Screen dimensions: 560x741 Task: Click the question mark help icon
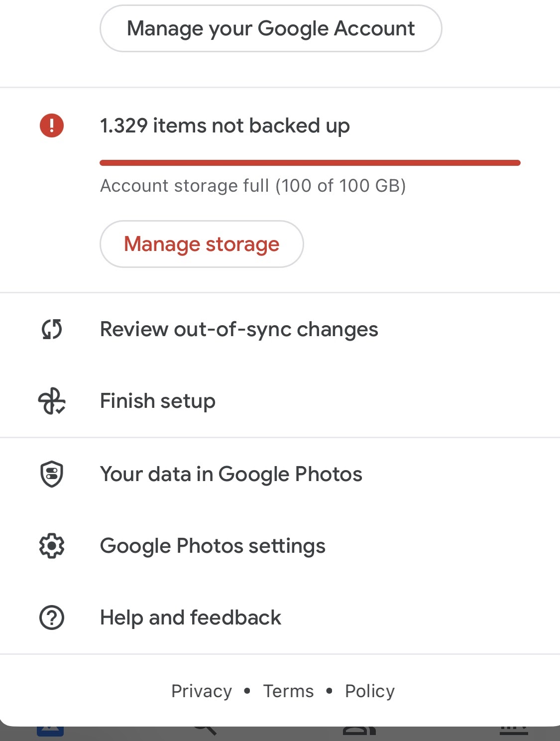coord(52,617)
